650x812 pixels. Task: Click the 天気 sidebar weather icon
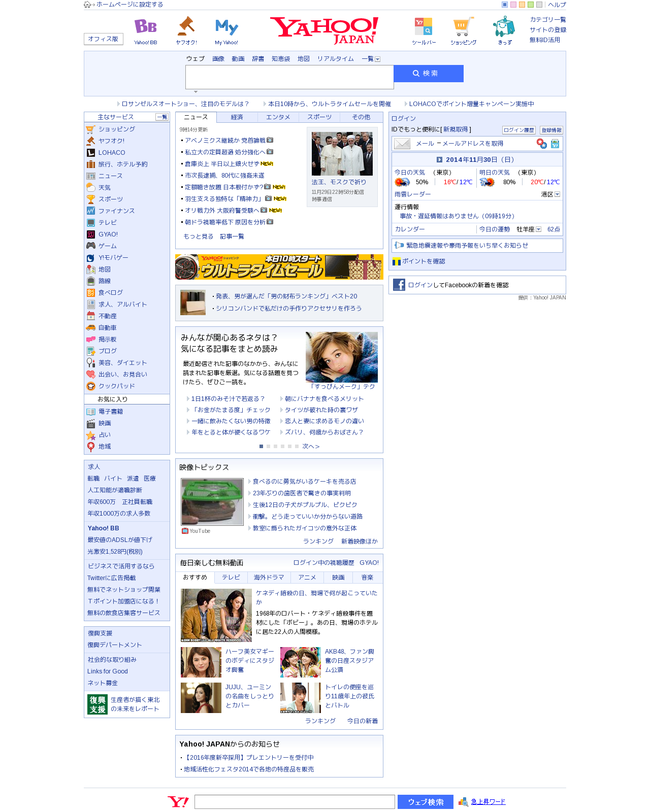91,188
